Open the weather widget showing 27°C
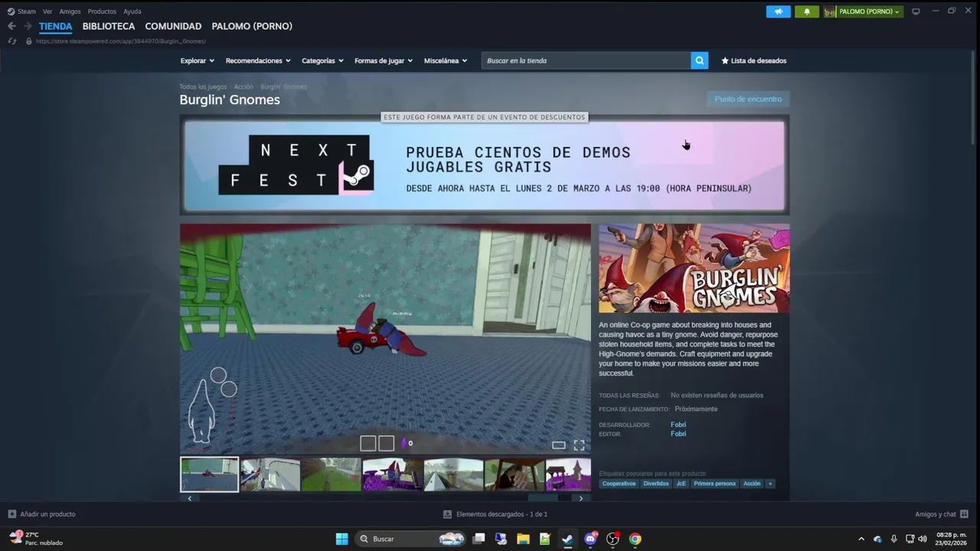Screen dimensions: 980x551 pos(35,539)
